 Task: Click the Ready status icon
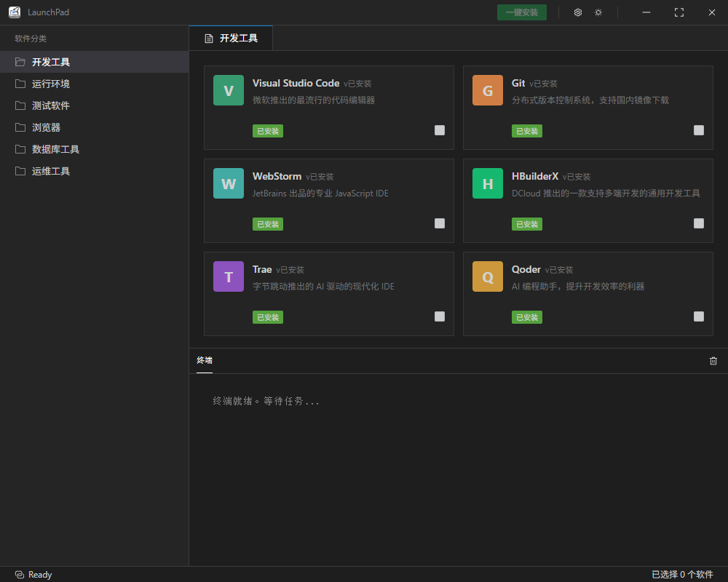tap(20, 575)
